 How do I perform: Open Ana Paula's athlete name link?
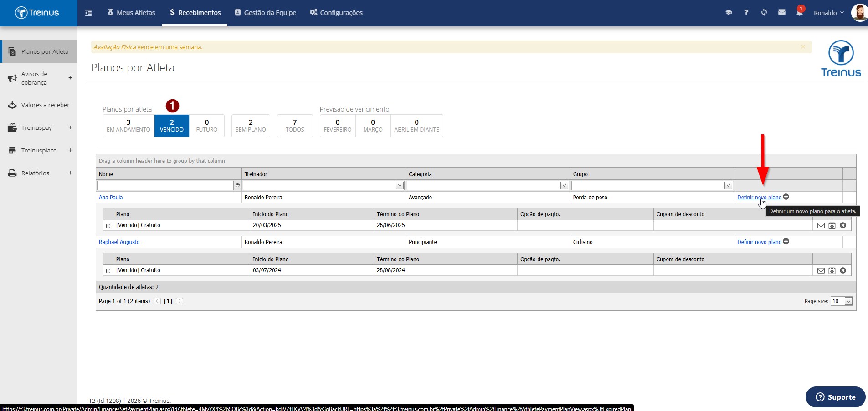pyautogui.click(x=111, y=198)
